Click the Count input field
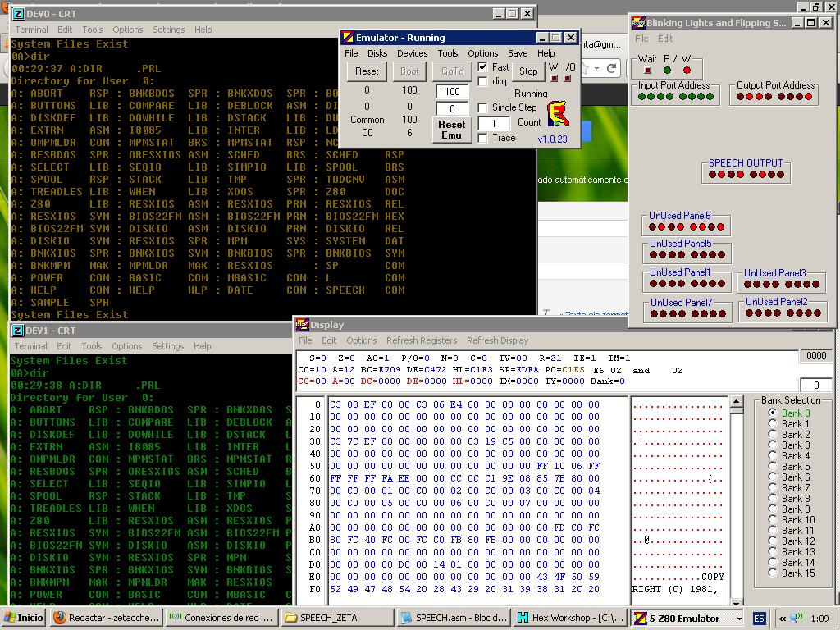840x630 pixels. click(494, 123)
